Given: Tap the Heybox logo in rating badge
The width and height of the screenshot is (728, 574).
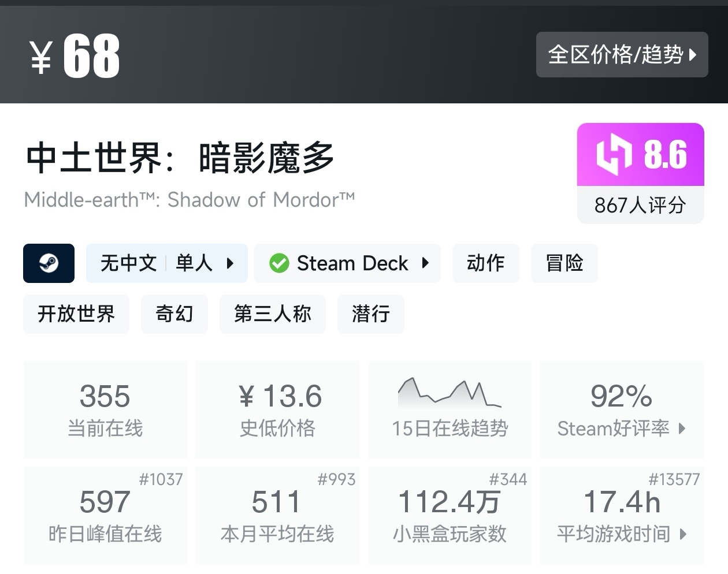Looking at the screenshot, I should (x=614, y=155).
